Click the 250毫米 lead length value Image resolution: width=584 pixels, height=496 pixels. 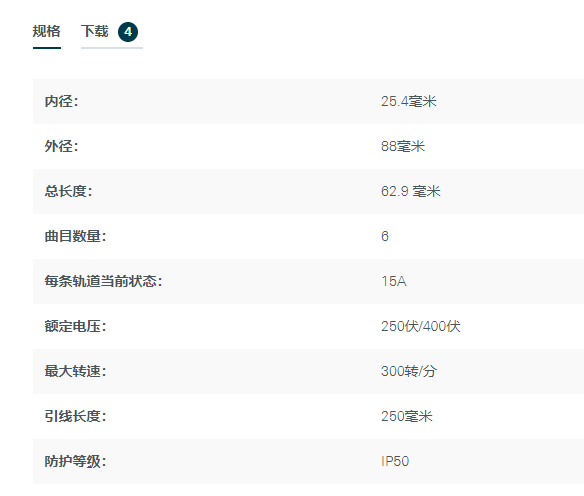[x=407, y=416]
